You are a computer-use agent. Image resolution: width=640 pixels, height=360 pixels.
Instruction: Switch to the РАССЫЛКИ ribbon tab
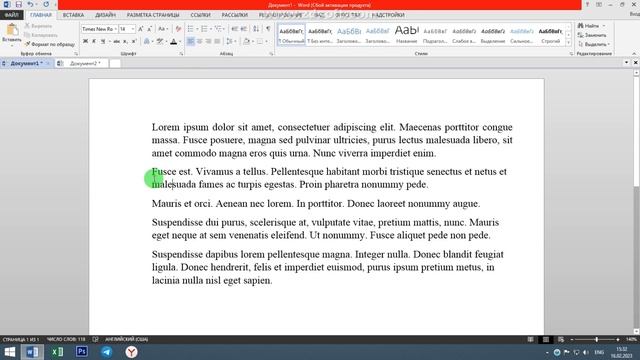pos(235,15)
